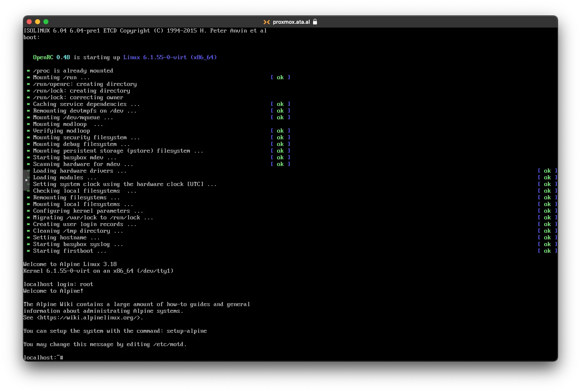Click 'Kernel 6.1.55-0-virt on an x86_64' line
This screenshot has width=581, height=392.
click(x=99, y=271)
